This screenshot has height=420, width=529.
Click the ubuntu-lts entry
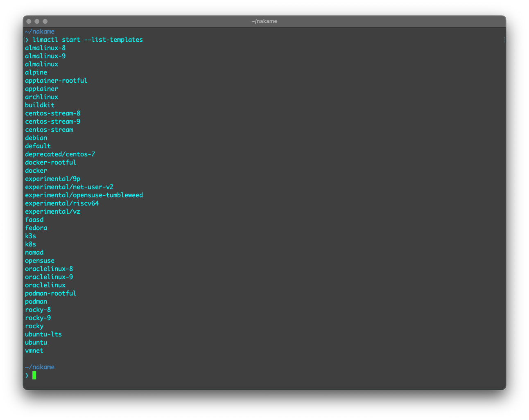43,334
